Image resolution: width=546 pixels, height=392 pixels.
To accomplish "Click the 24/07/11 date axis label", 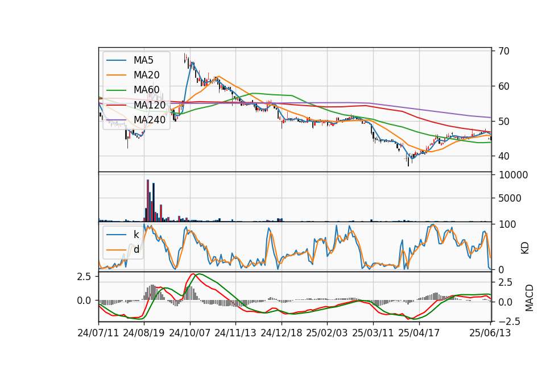I will click(98, 333).
